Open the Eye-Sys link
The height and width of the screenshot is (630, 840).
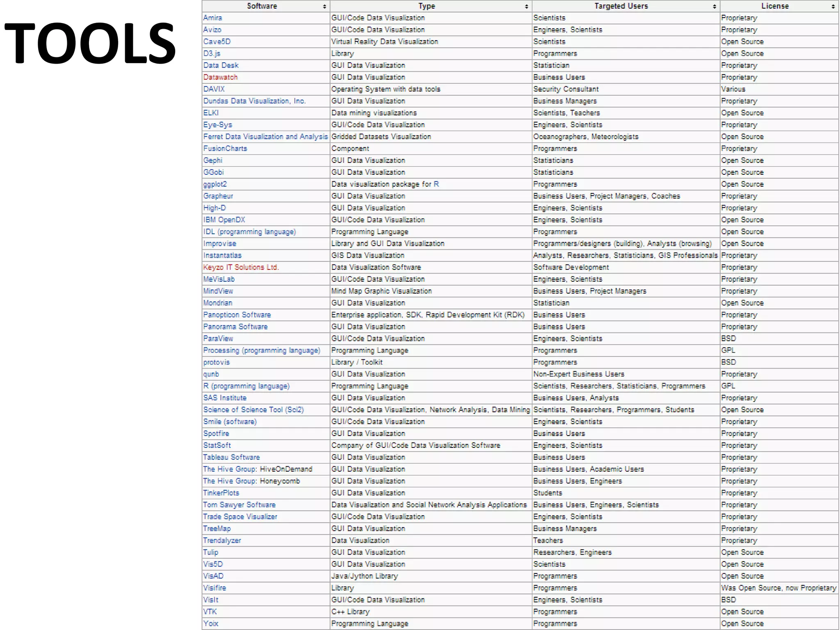click(217, 125)
